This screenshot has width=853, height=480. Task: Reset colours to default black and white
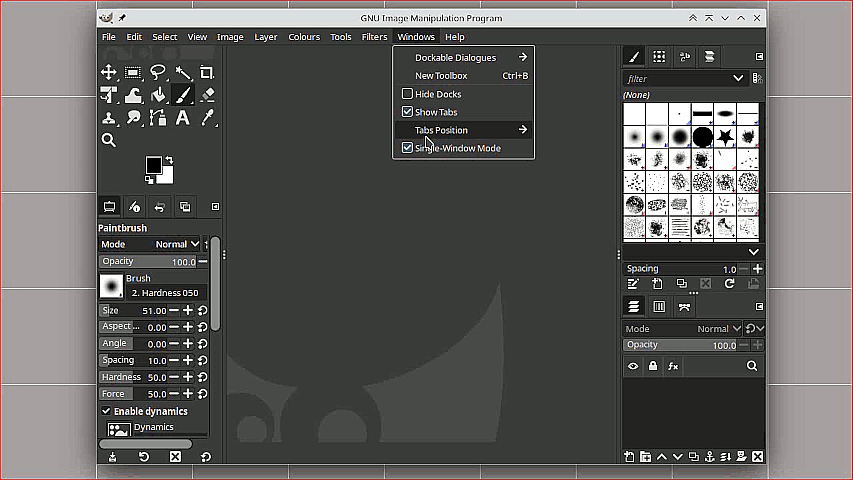pos(149,180)
